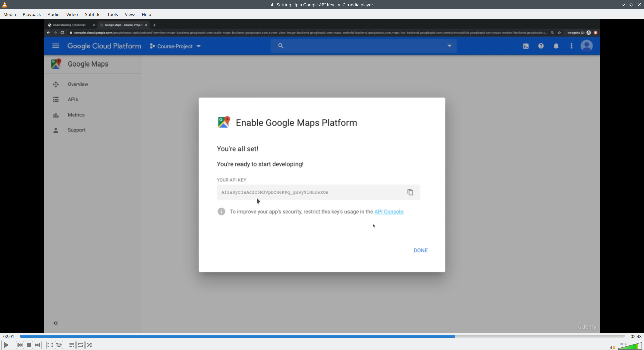Open the Course-Project project selector dropdown

click(175, 46)
